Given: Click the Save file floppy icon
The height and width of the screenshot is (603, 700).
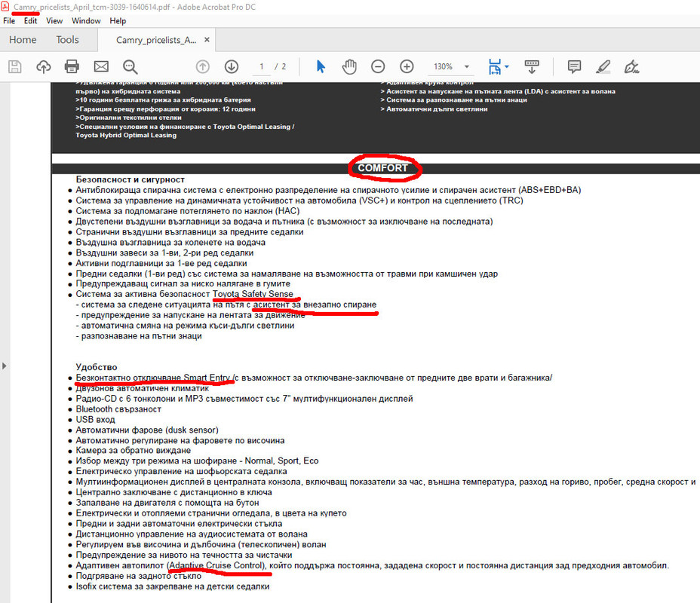Looking at the screenshot, I should pos(15,67).
